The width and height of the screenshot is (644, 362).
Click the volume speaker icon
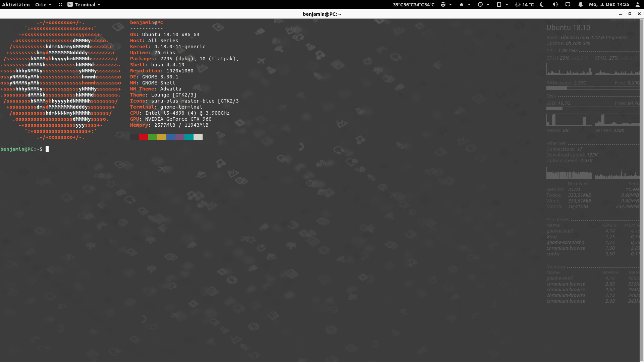pyautogui.click(x=555, y=4)
